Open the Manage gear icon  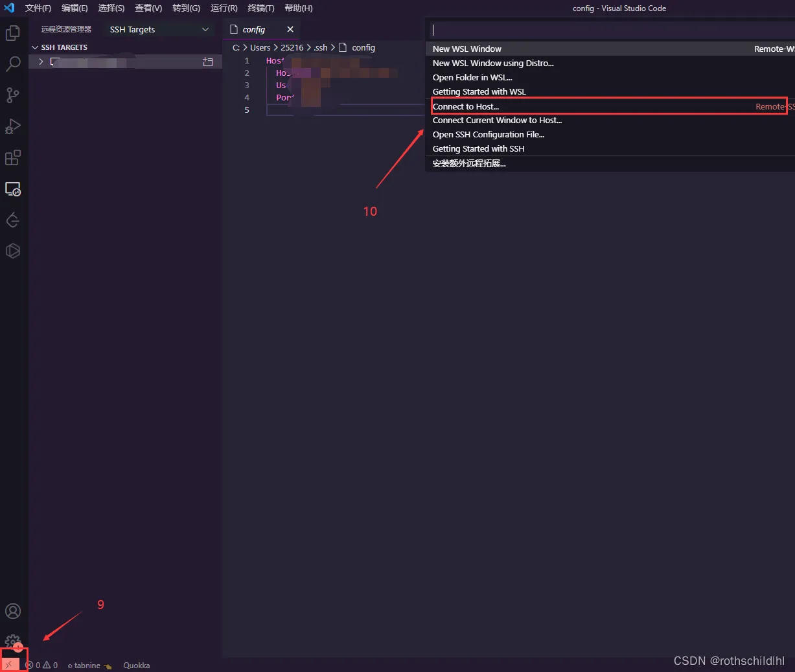13,642
